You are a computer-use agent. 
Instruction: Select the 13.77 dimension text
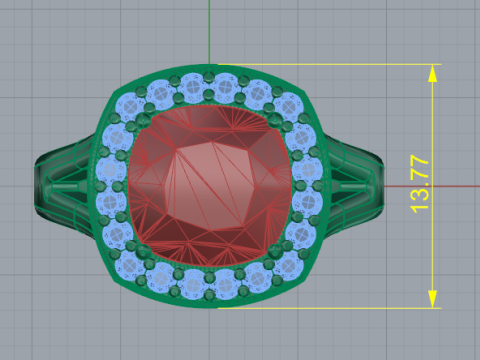click(x=419, y=184)
